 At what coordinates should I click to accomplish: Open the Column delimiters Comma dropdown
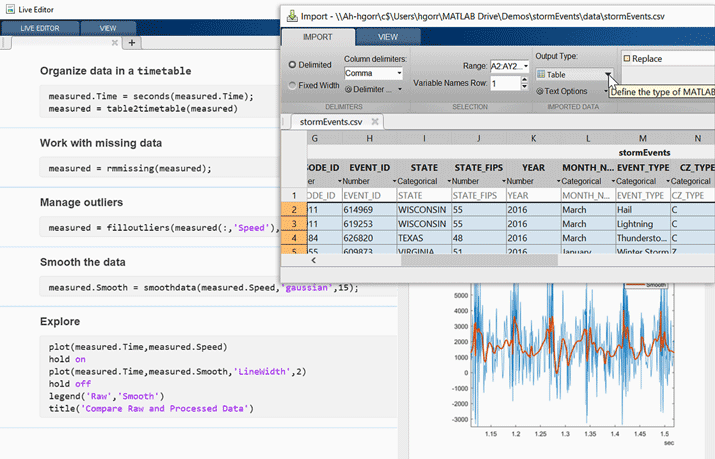pos(372,73)
